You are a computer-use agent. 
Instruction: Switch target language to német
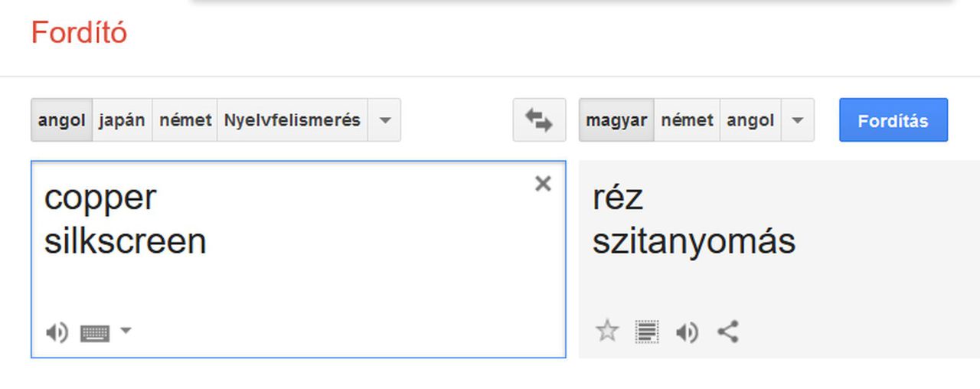click(687, 120)
